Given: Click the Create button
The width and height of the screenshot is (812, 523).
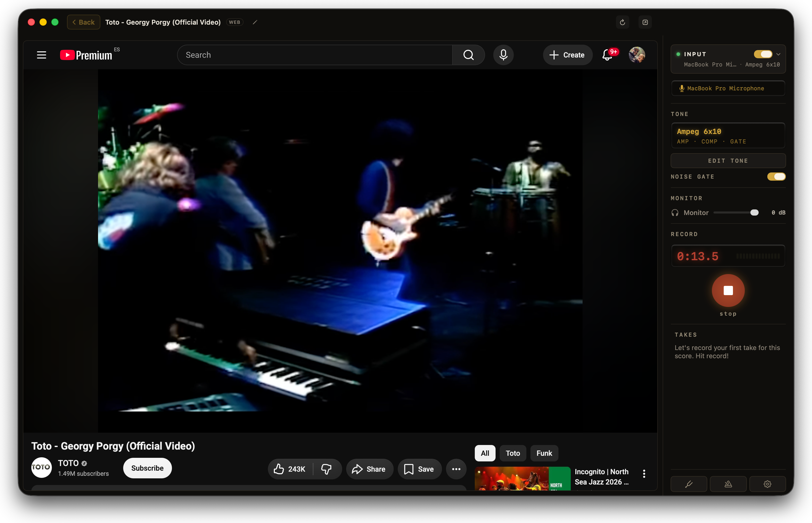Looking at the screenshot, I should [x=567, y=55].
